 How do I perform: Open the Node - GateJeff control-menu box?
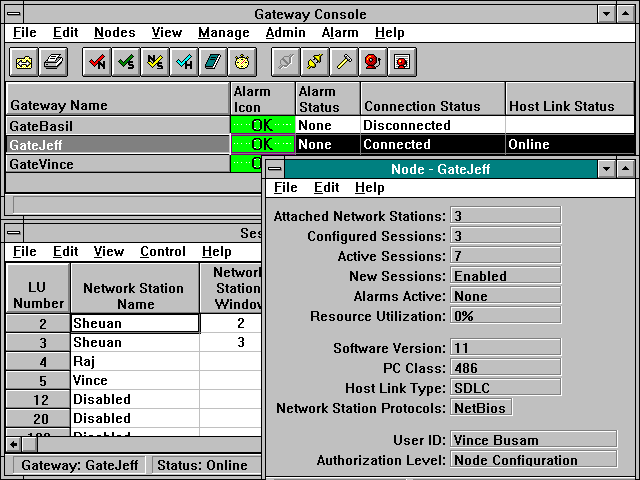[275, 169]
